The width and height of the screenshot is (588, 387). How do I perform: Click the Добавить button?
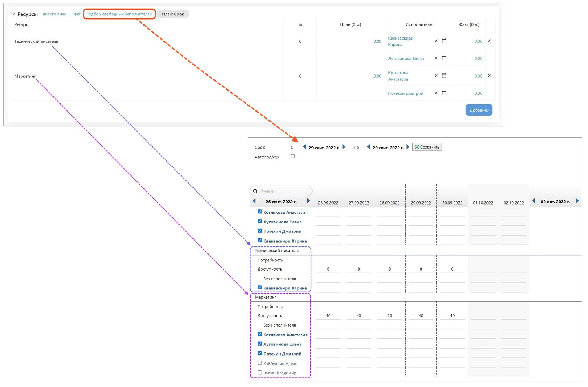479,110
